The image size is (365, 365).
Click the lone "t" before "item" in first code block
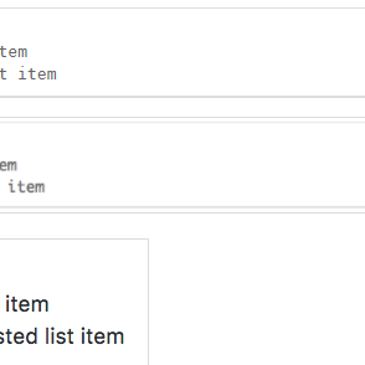click(3, 74)
